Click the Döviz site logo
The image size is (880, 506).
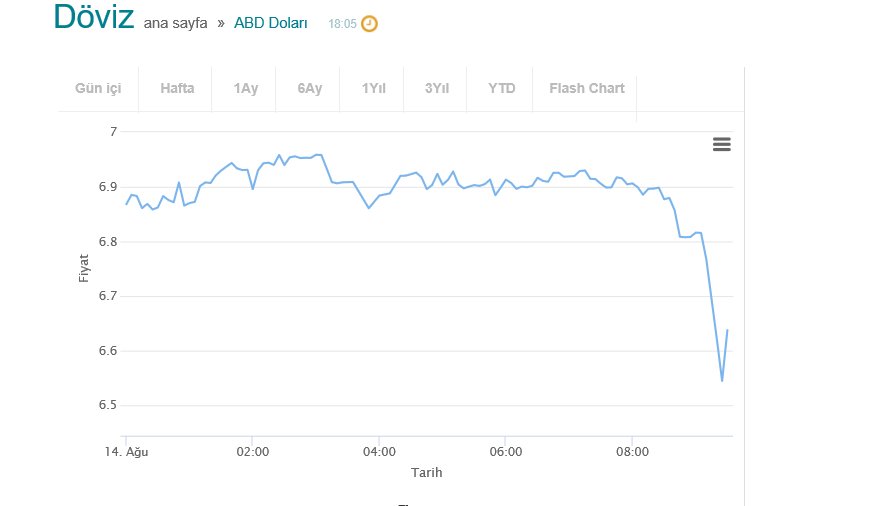click(x=94, y=18)
